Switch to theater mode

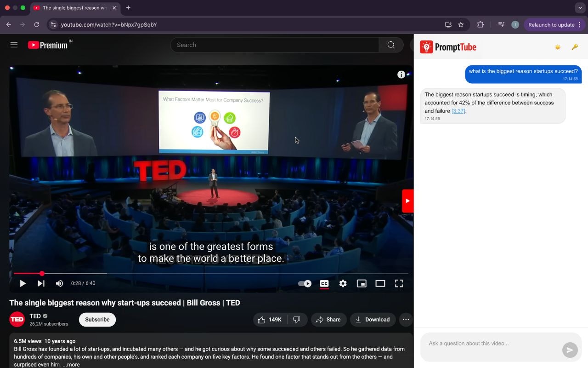[380, 283]
